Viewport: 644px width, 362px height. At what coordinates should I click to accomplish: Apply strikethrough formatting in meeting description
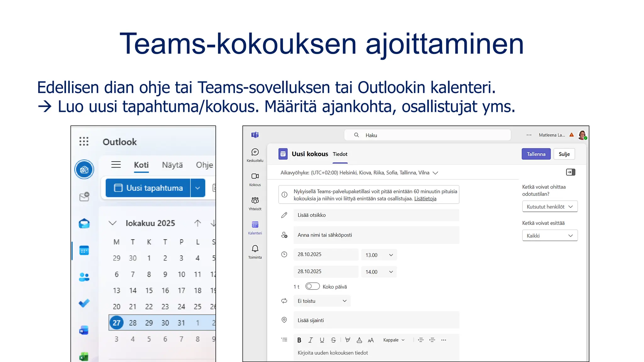[333, 340]
